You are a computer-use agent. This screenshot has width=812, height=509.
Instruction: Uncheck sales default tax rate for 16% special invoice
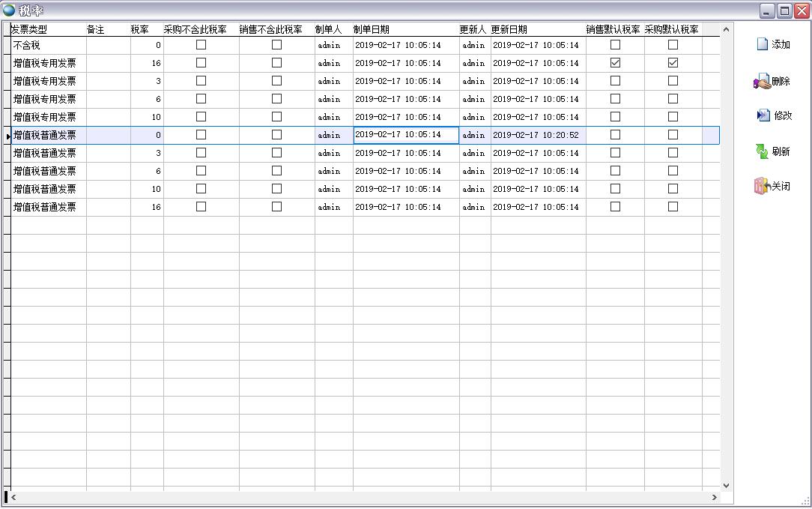click(x=615, y=63)
